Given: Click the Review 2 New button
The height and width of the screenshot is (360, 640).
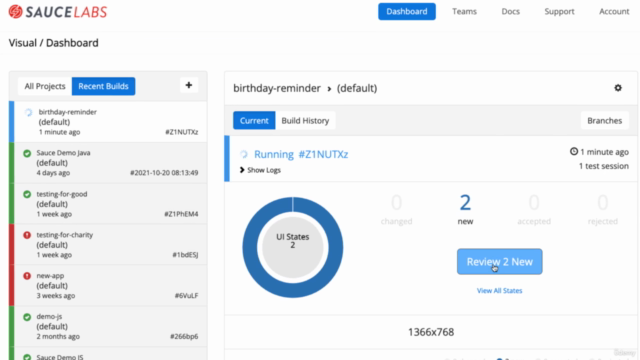Looking at the screenshot, I should click(500, 262).
